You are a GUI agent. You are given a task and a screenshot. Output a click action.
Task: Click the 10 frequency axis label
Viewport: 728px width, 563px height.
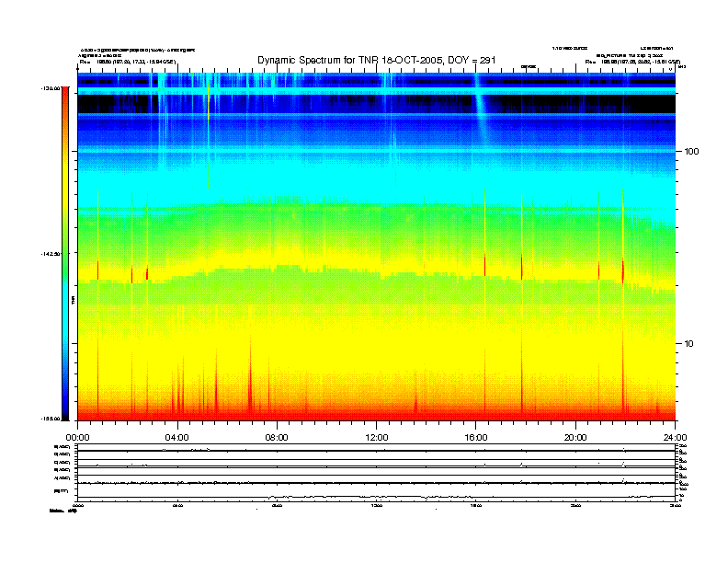[689, 344]
